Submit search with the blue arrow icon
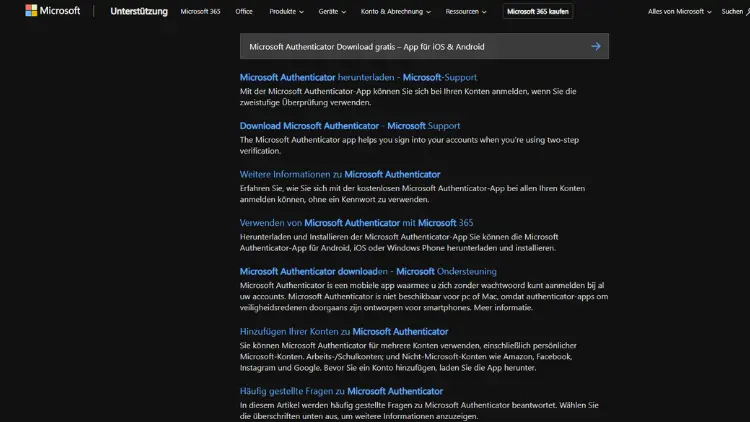 tap(596, 46)
